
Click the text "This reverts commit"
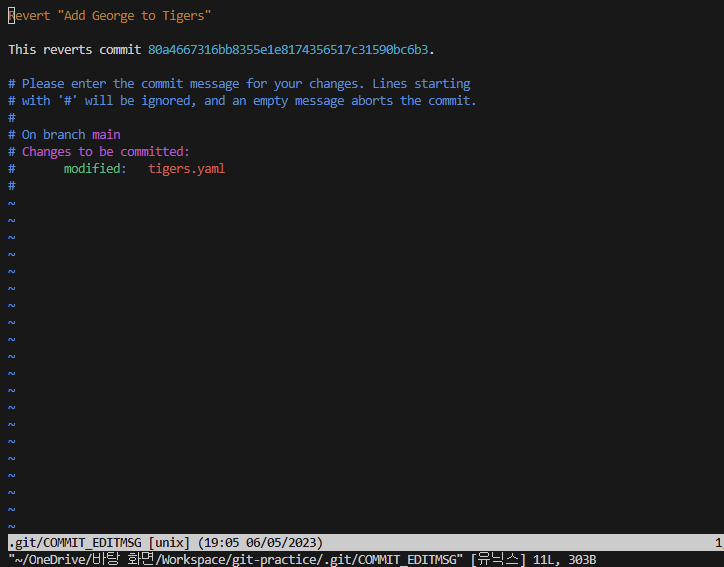pyautogui.click(x=75, y=50)
